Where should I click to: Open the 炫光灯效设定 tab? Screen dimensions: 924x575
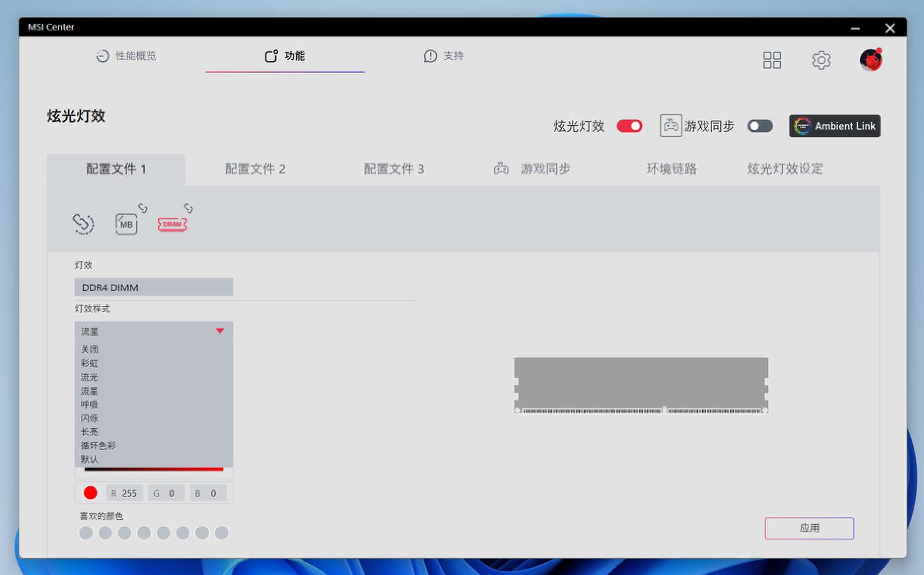784,169
